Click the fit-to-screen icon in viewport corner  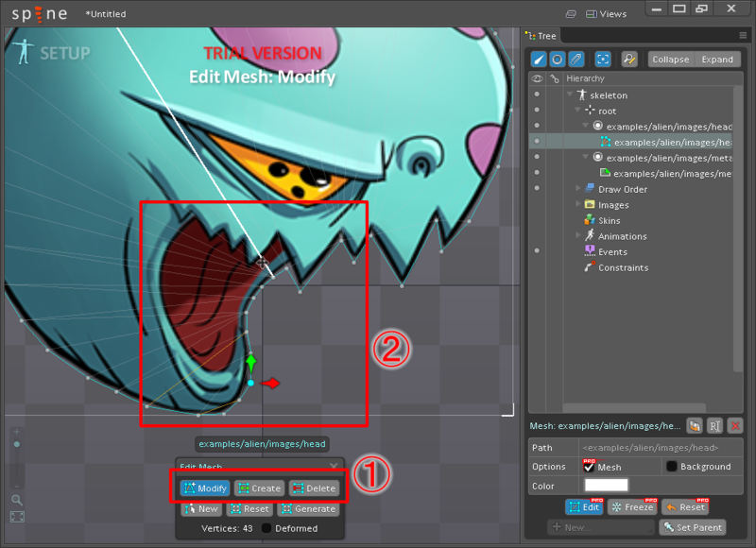pos(17,517)
